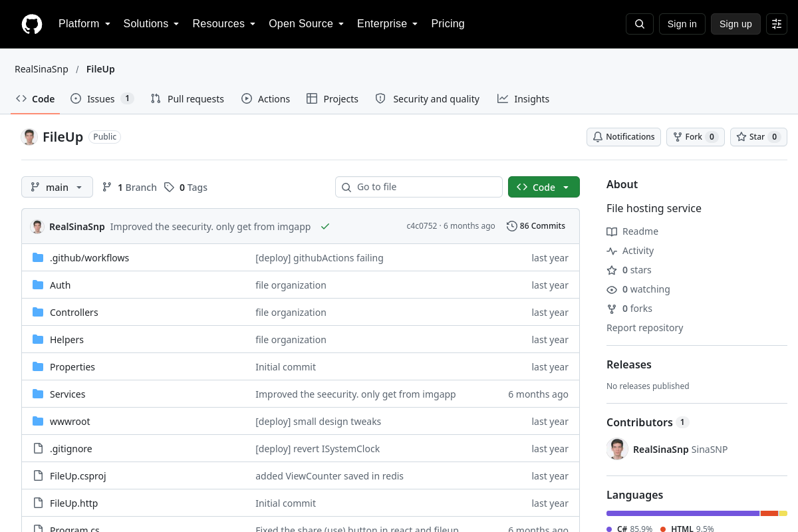Open the appearance settings sliders icon
Screen dimensions: 798x532
pyautogui.click(x=777, y=24)
